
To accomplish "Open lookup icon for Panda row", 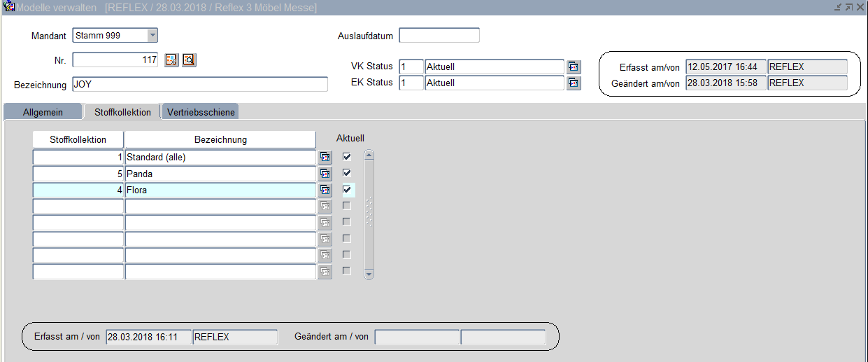I will click(x=325, y=174).
